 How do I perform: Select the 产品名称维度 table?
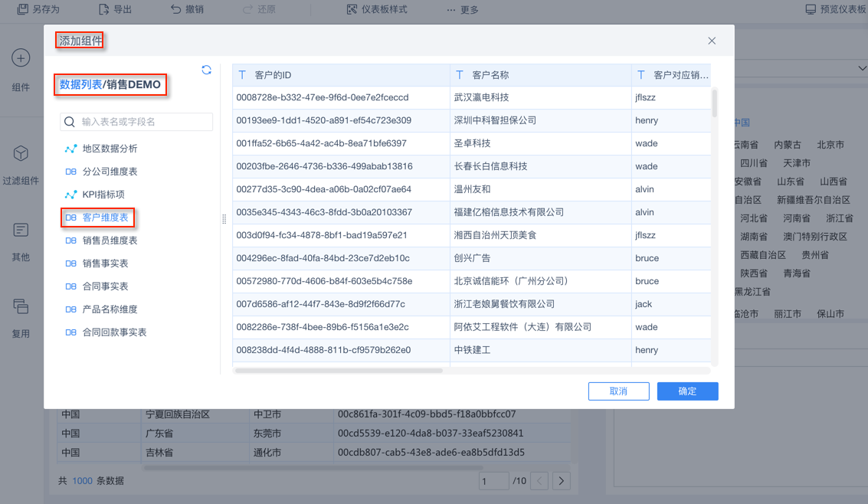[110, 309]
